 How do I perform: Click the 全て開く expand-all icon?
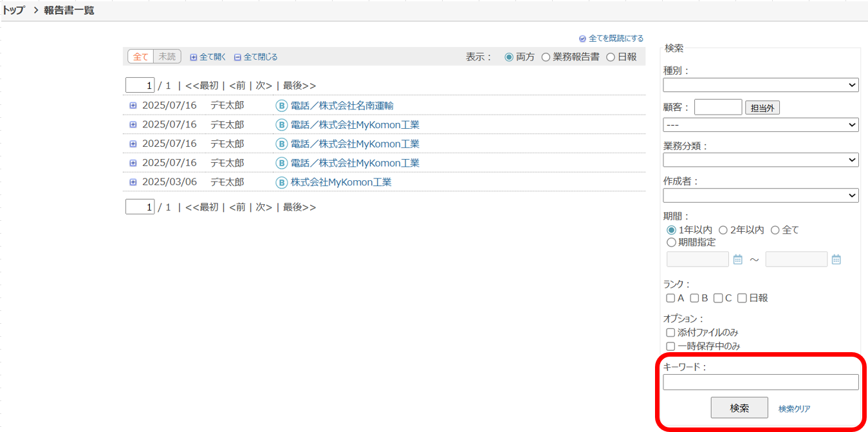pos(193,57)
